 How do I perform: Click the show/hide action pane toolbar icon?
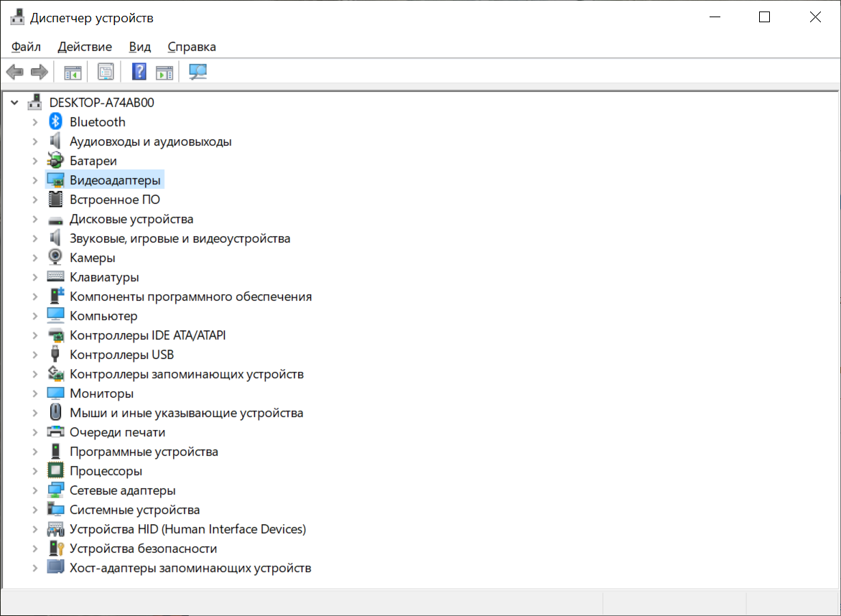pos(164,72)
